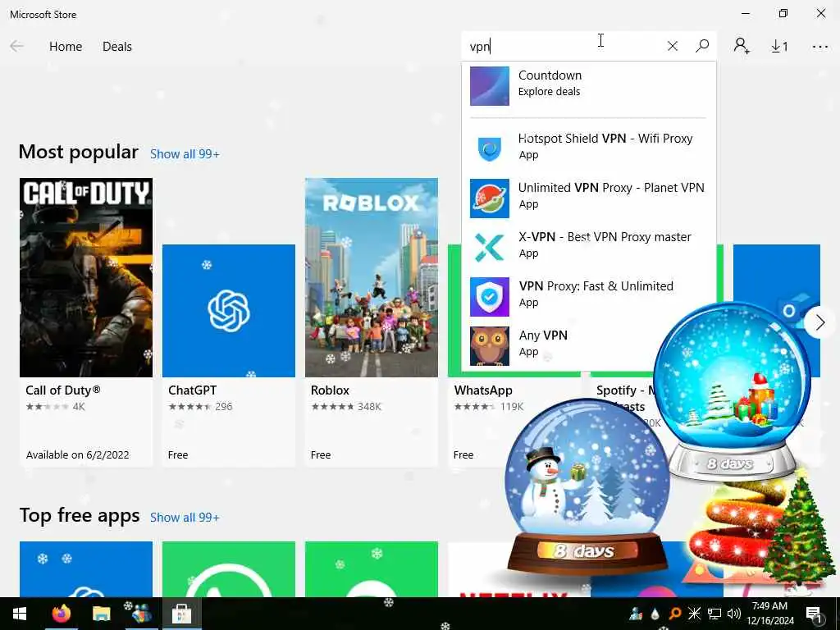Click the water drop tray icon
The image size is (840, 630).
point(655,614)
